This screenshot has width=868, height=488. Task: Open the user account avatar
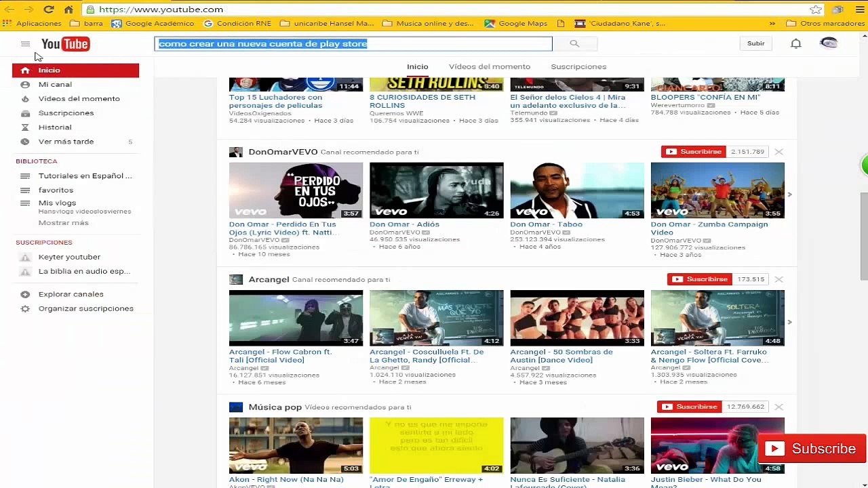(828, 43)
